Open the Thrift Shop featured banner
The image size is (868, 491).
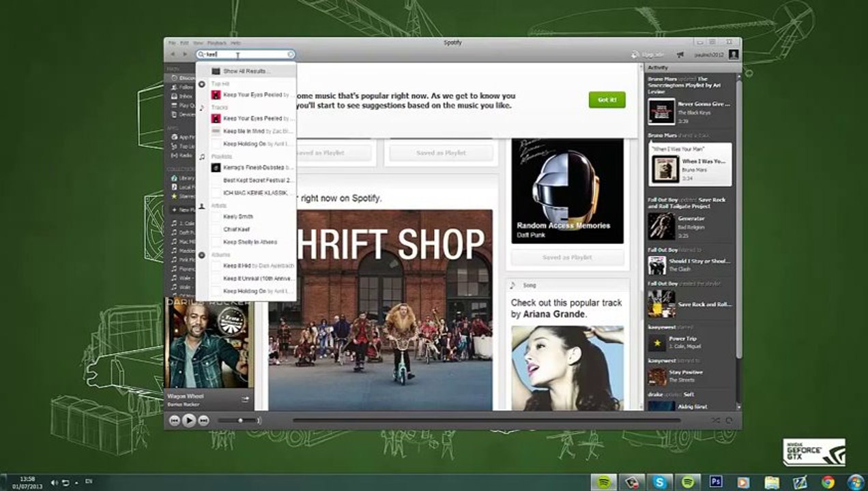pos(380,310)
